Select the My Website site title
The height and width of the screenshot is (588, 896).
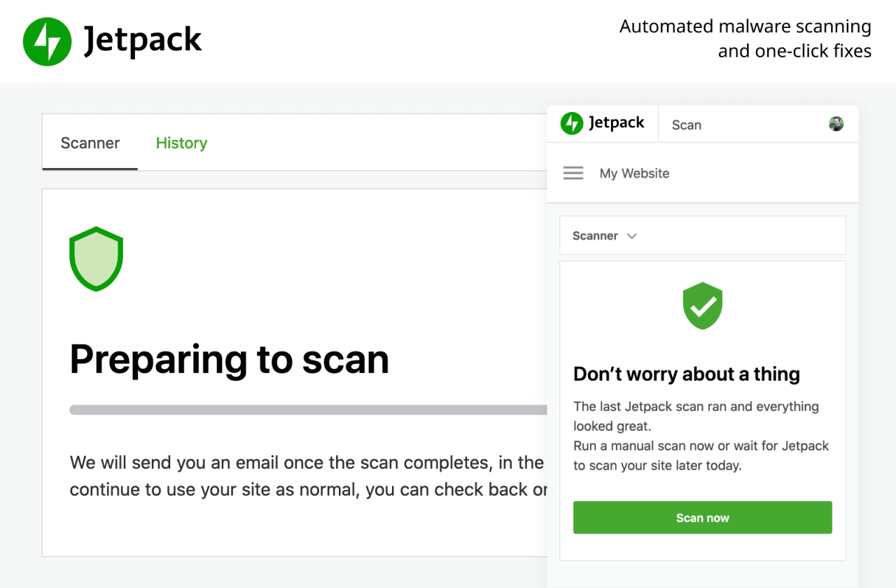coord(634,174)
